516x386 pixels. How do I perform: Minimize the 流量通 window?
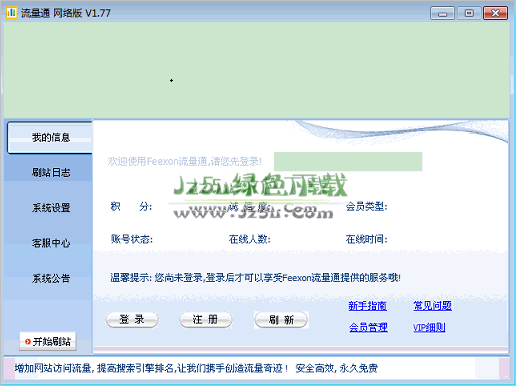click(x=442, y=13)
